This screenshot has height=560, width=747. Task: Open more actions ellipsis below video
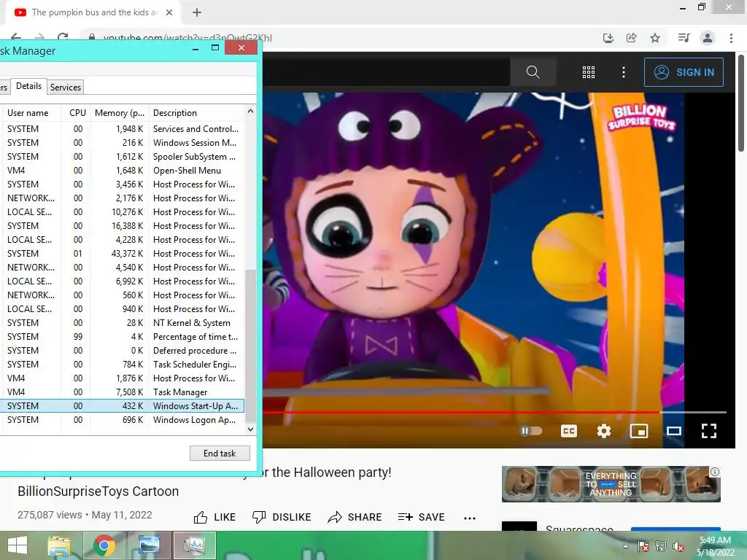tap(470, 518)
